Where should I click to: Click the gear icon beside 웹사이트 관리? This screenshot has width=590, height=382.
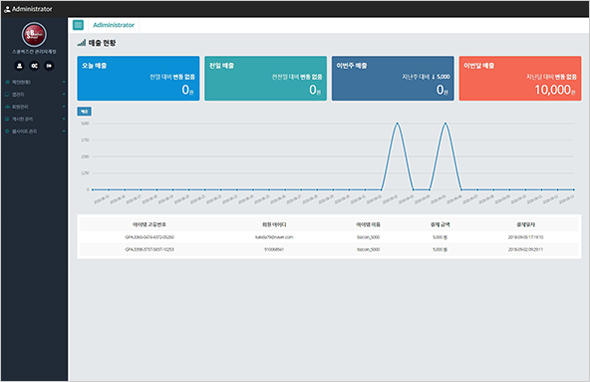point(7,131)
